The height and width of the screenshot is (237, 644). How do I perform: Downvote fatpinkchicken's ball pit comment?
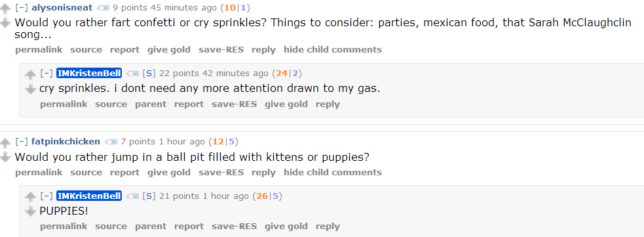(x=5, y=157)
